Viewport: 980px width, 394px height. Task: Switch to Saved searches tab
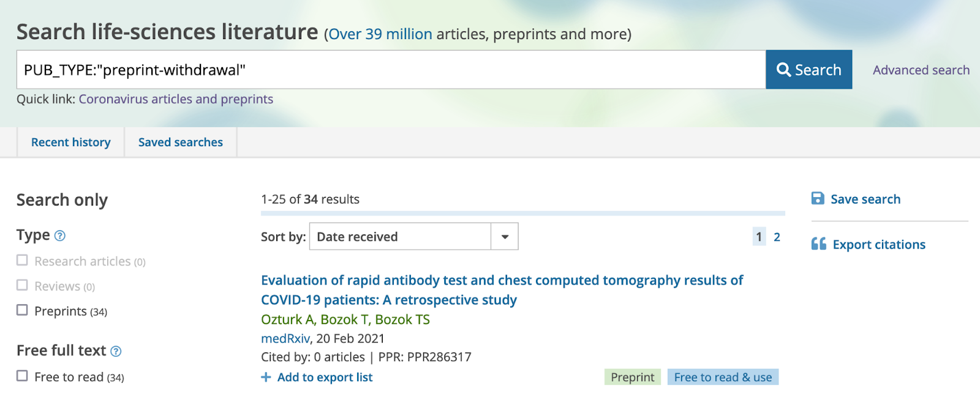click(x=181, y=143)
